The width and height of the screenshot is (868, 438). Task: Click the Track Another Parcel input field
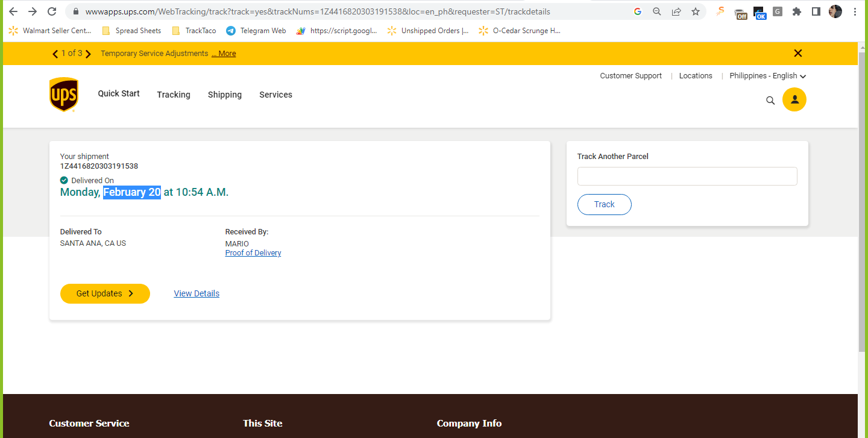point(687,177)
